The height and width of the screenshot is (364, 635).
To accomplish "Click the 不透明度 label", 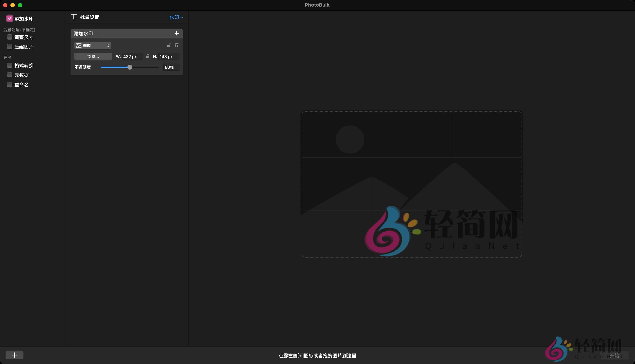I will click(x=83, y=67).
